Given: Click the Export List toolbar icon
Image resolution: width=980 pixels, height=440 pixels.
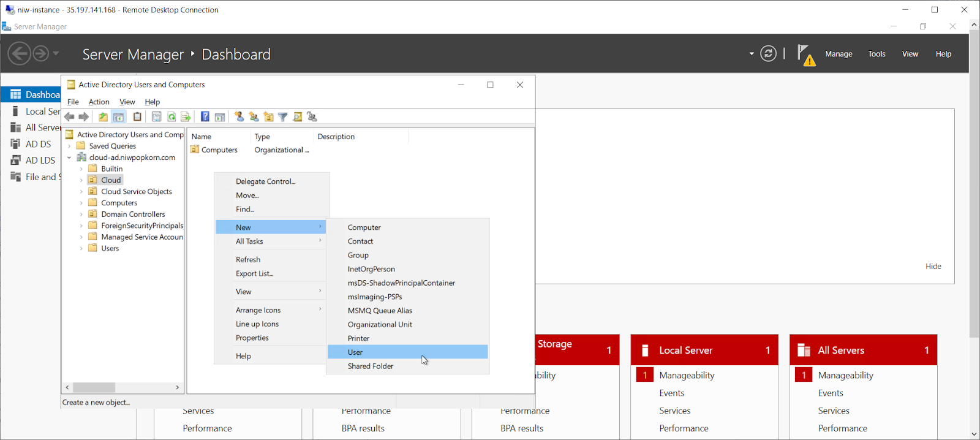Looking at the screenshot, I should point(186,116).
